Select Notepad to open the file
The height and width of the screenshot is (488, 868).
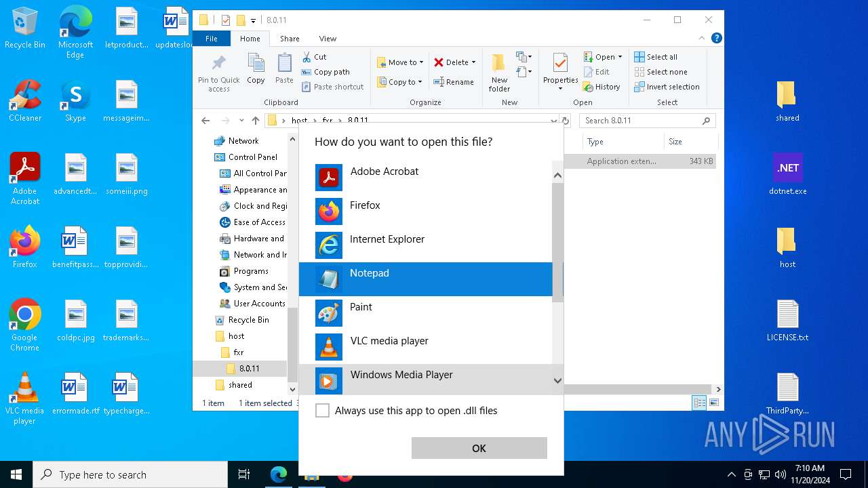[x=426, y=279]
